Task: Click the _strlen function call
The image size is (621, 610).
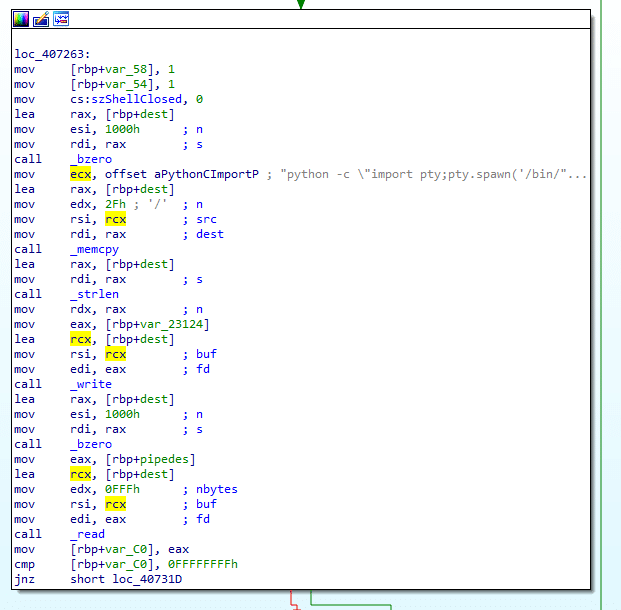Action: (x=95, y=294)
